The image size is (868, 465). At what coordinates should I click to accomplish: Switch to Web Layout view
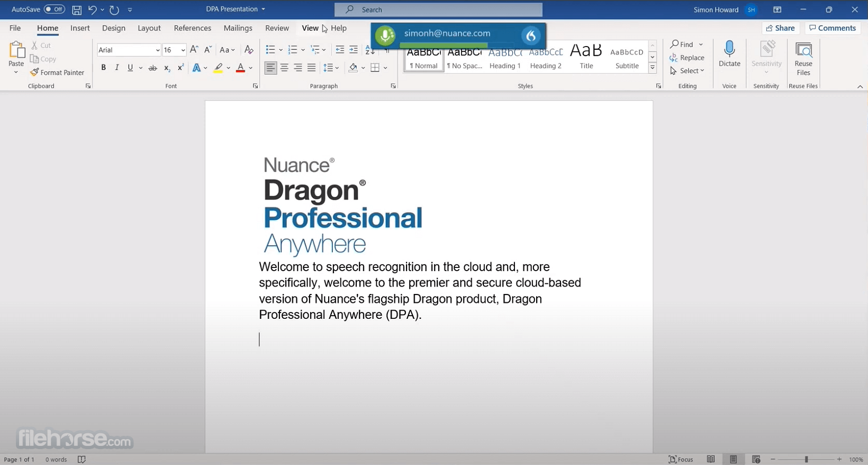click(756, 459)
